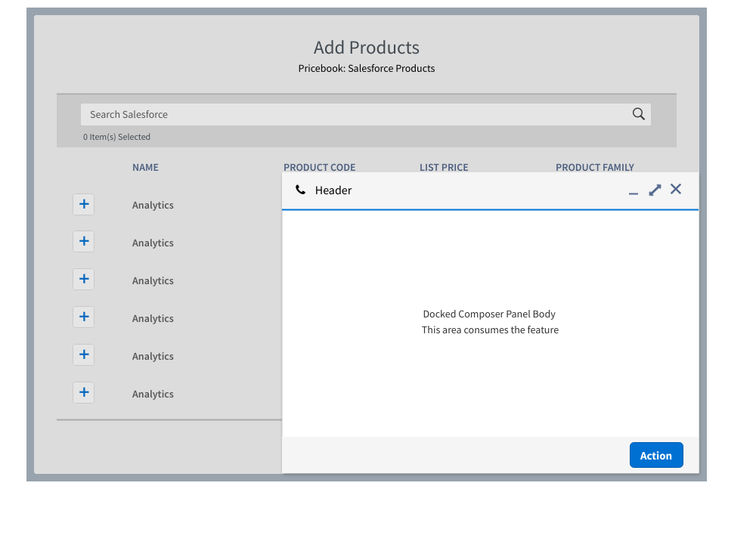The image size is (756, 557).
Task: Click the Pricebook: Salesforce Products subtitle
Action: pyautogui.click(x=366, y=68)
